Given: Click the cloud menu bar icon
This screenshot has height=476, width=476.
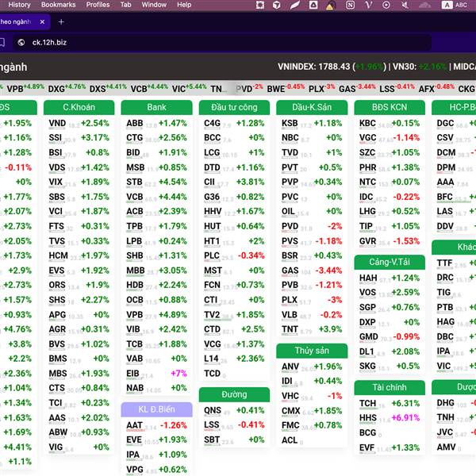Looking at the screenshot, I should (x=424, y=5).
